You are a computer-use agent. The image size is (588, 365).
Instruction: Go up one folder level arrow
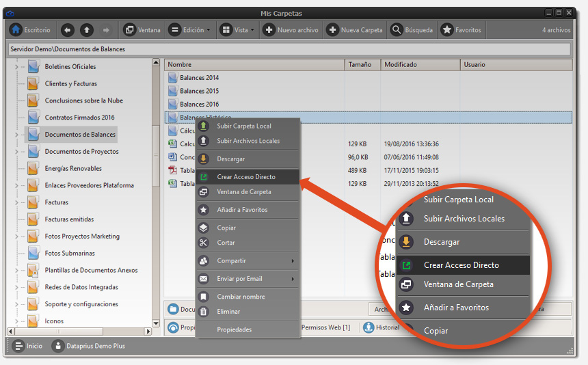87,30
